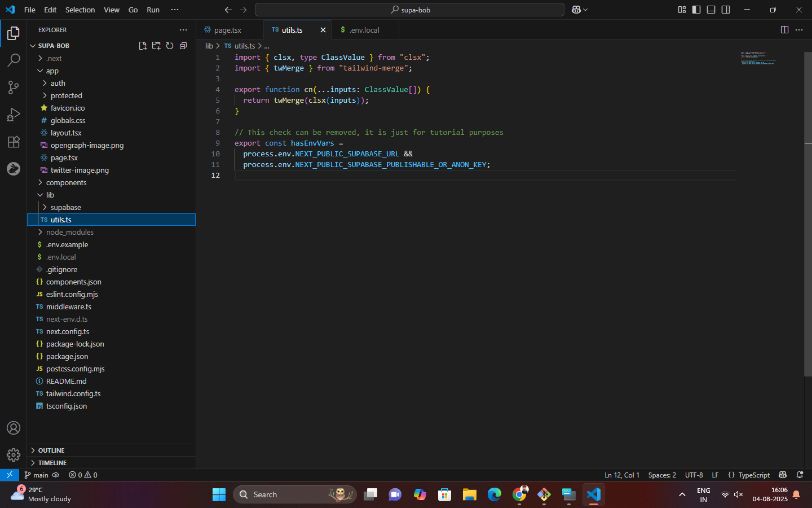This screenshot has height=508, width=812.
Task: Open package.json in explorer
Action: (x=111, y=356)
